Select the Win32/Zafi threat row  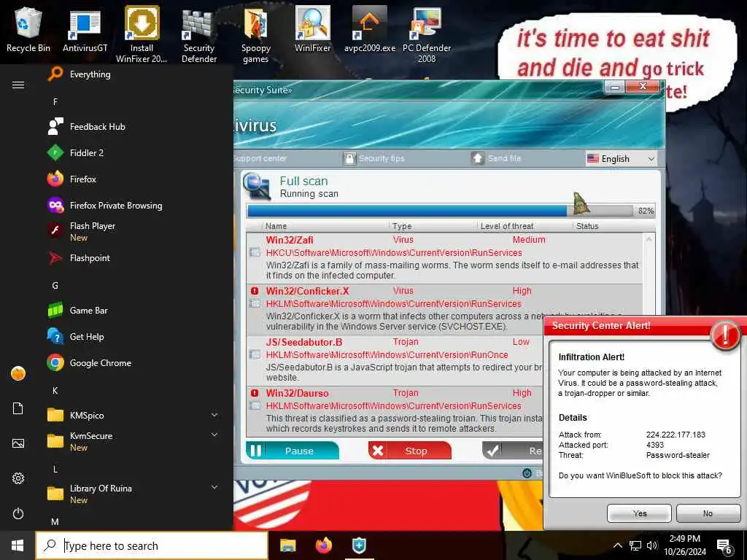444,257
